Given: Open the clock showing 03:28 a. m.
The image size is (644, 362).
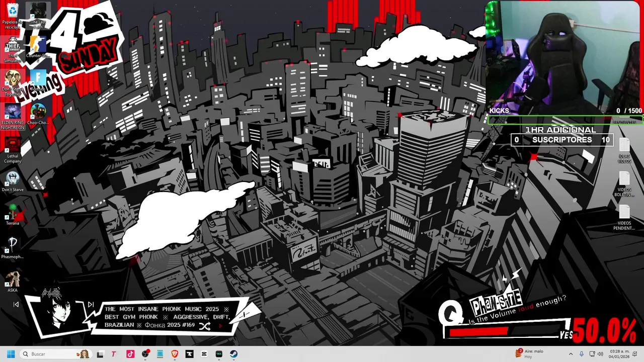Looking at the screenshot, I should [619, 354].
